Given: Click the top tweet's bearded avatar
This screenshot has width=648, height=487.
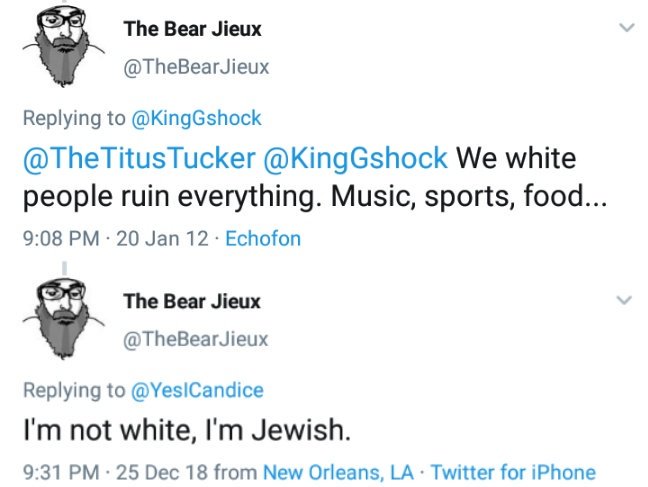Looking at the screenshot, I should pos(65,45).
